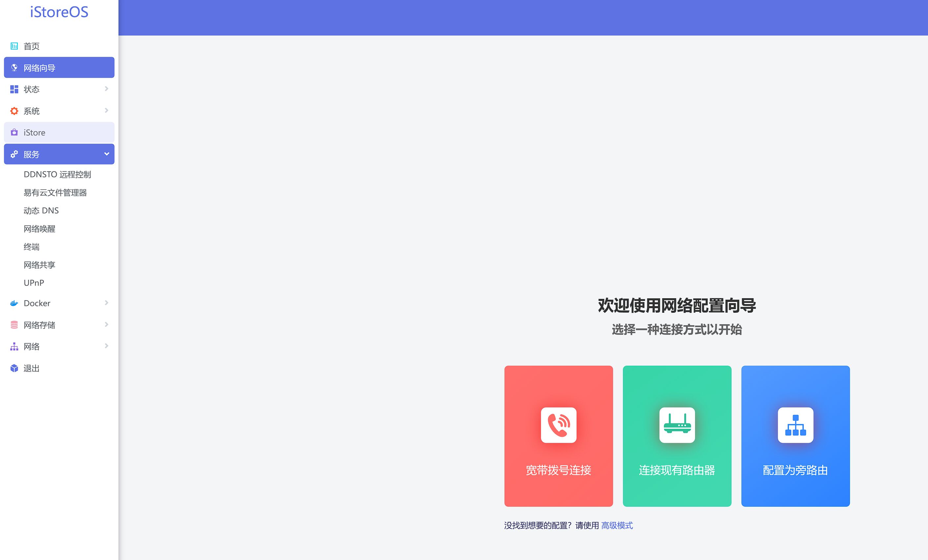Viewport: 928px width, 560px height.
Task: Choose 配置为旁路由 card label
Action: pyautogui.click(x=795, y=471)
